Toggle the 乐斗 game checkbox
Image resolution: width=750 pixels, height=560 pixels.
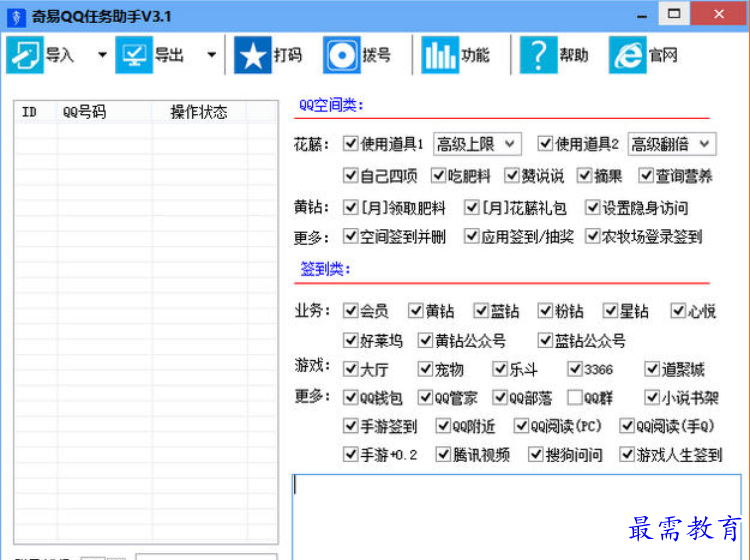coord(500,369)
